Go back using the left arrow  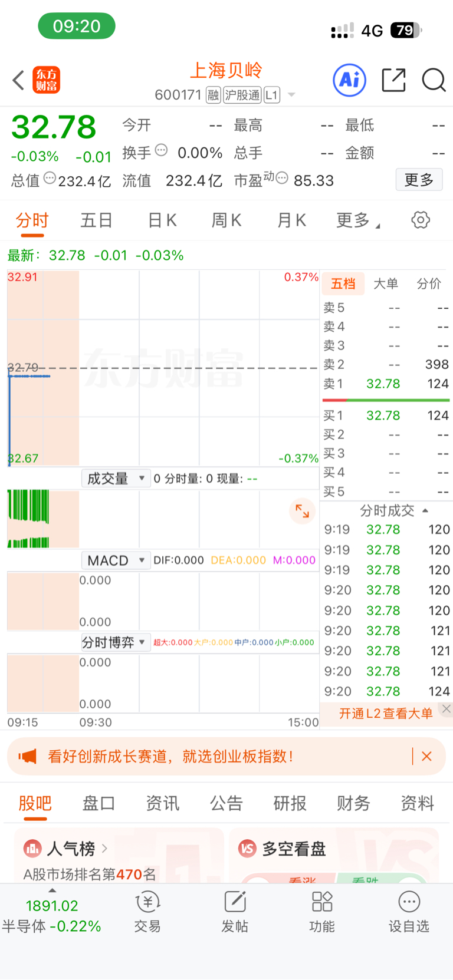[18, 80]
